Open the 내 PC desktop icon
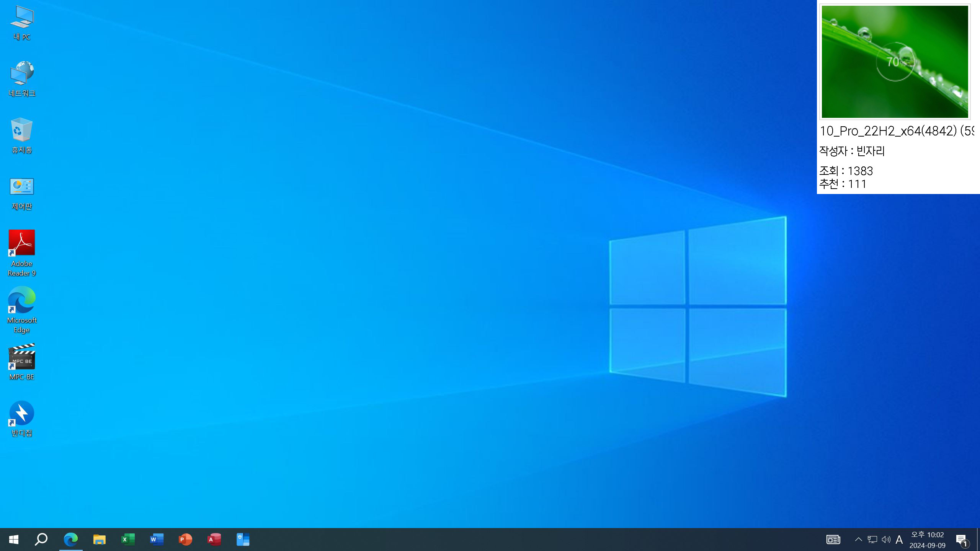 pos(22,23)
